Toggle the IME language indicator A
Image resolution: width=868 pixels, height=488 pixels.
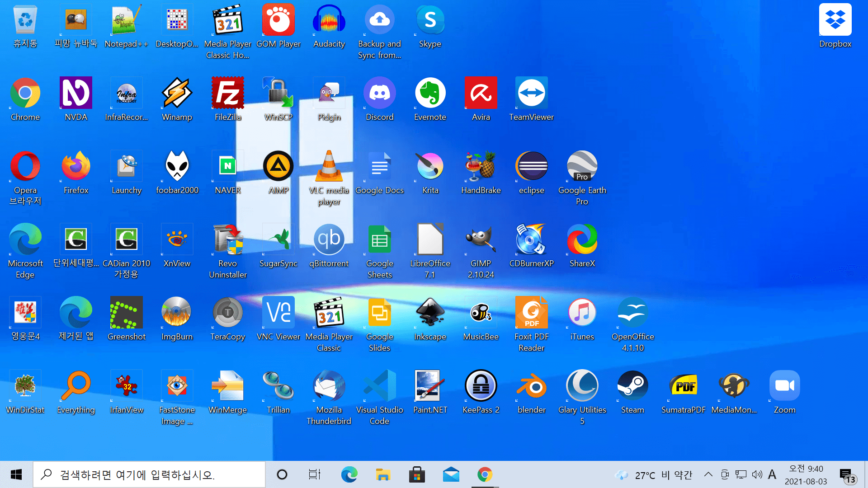coord(772,474)
